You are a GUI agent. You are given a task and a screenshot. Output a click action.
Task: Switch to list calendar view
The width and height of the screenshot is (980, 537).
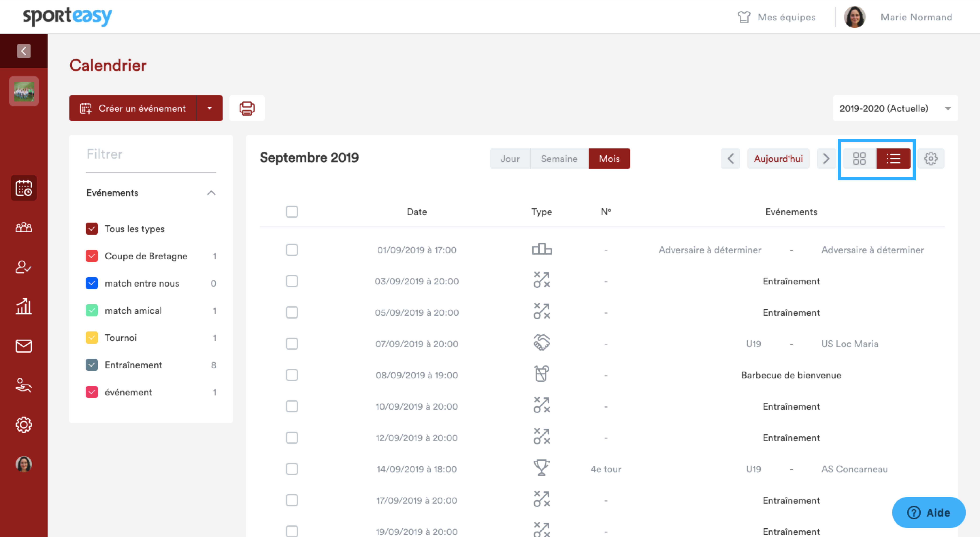click(893, 159)
